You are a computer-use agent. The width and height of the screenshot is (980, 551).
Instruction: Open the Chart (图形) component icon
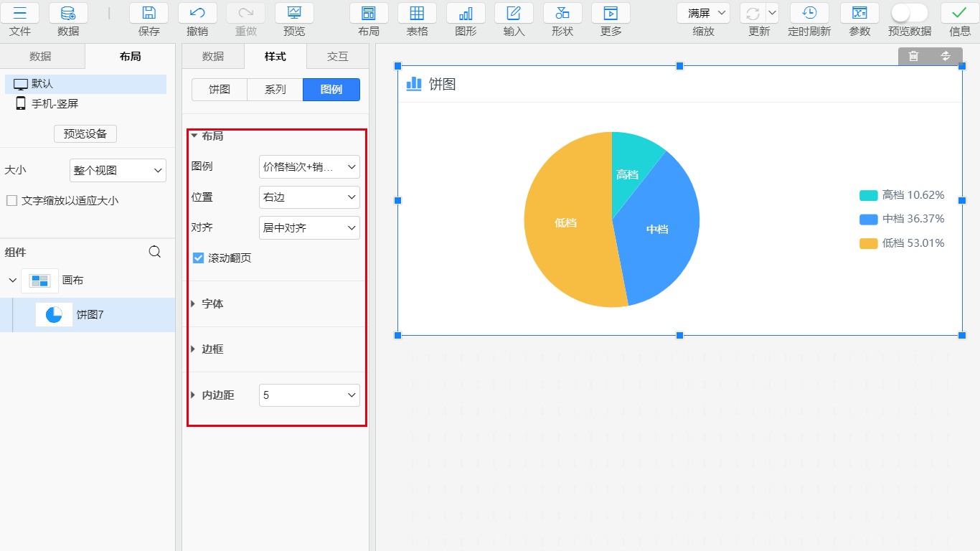466,13
